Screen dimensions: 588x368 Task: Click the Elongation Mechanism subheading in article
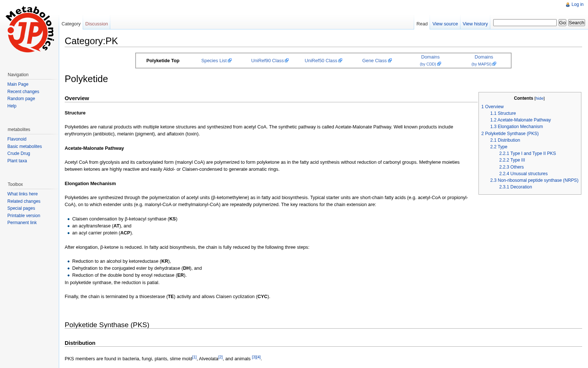pos(90,184)
